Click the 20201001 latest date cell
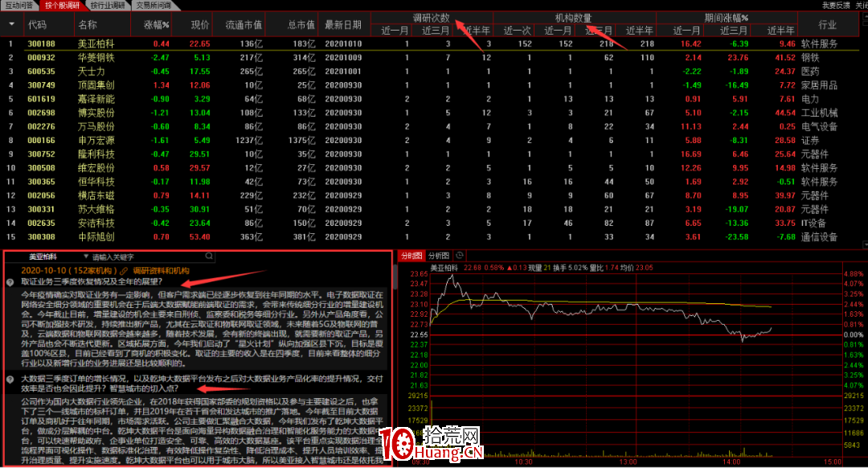Image resolution: width=868 pixels, height=468 pixels. (343, 72)
